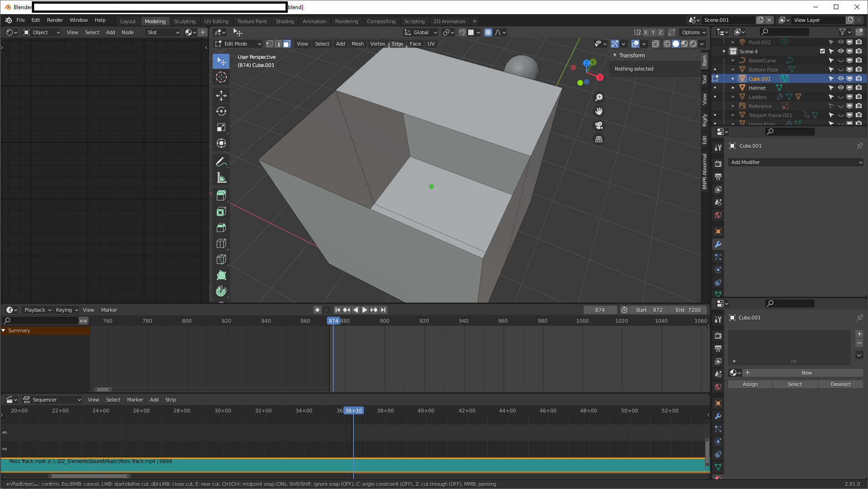Viewport: 868px width, 489px height.
Task: Open the Add Modifier dropdown
Action: click(796, 162)
